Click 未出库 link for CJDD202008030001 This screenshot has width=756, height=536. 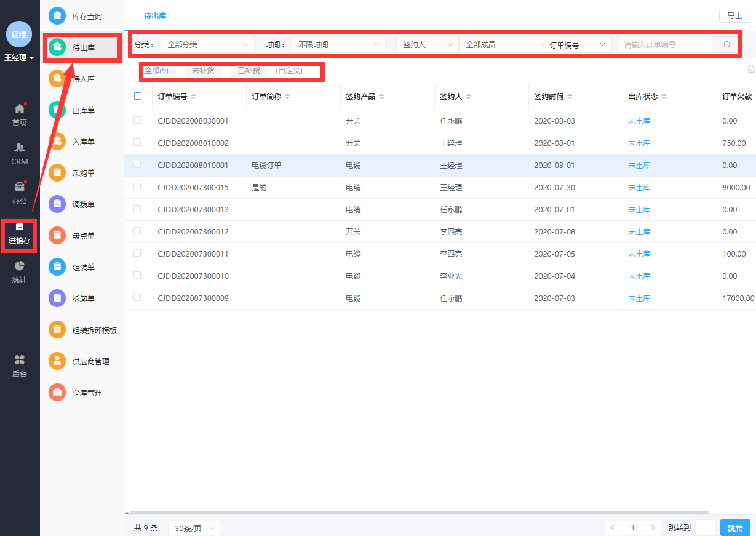click(x=639, y=121)
